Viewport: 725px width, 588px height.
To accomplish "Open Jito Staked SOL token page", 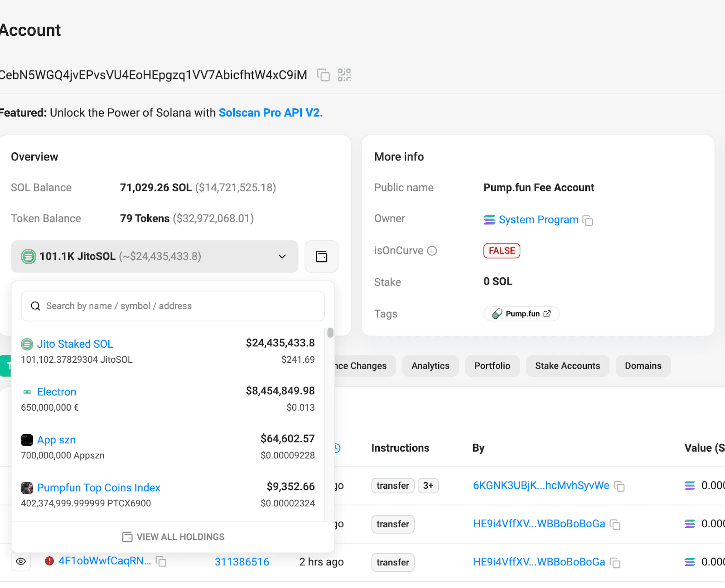I will click(75, 344).
